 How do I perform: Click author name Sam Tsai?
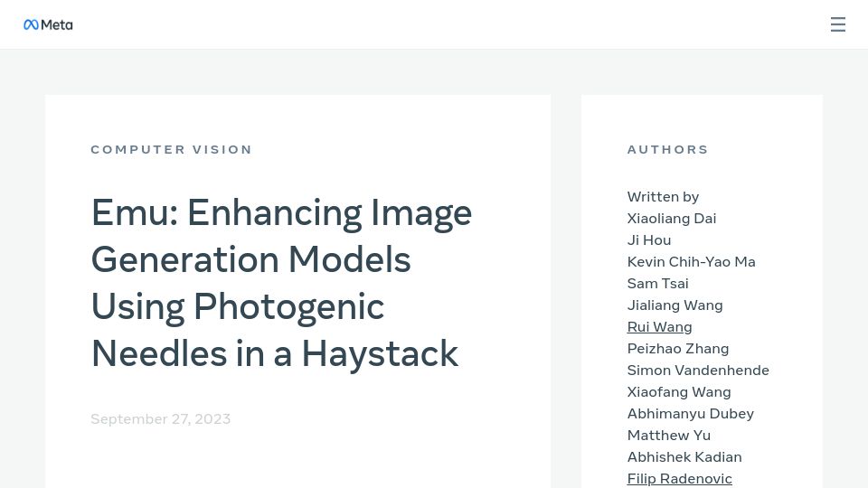pyautogui.click(x=657, y=283)
